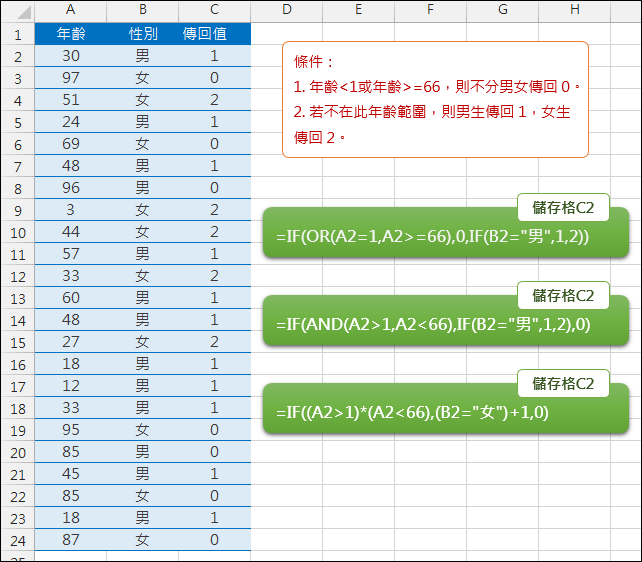
Task: Click cell A4 with value 51
Action: [x=70, y=100]
